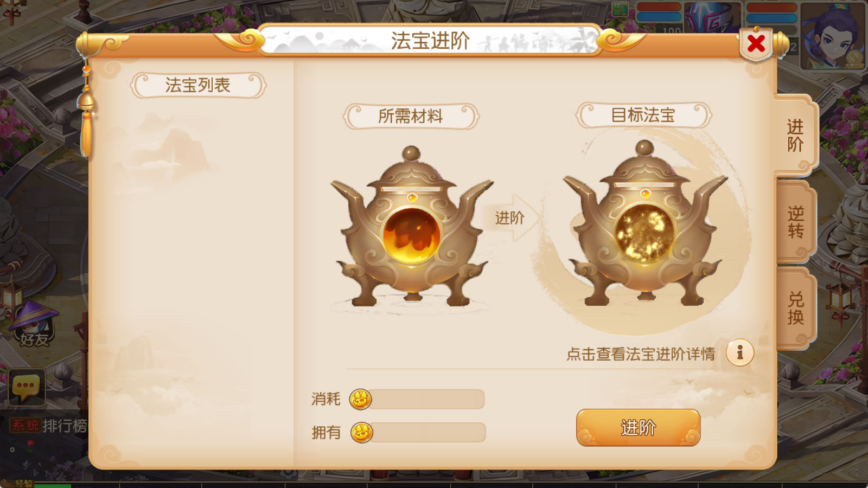Viewport: 868px width, 488px height.
Task: Click the 拥有 owned amount field
Action: (x=429, y=433)
